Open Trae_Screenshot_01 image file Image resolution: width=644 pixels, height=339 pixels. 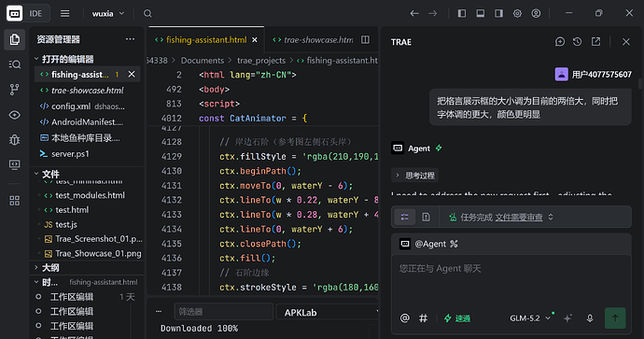click(92, 239)
